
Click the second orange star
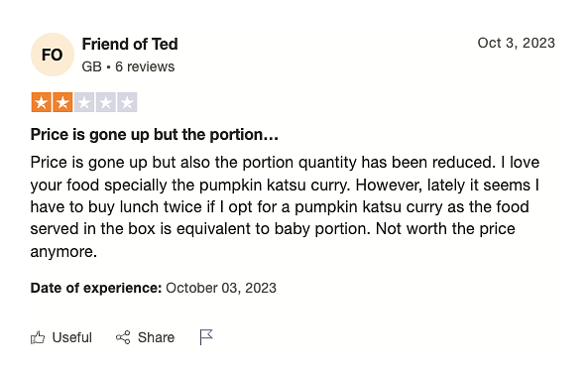[x=62, y=102]
